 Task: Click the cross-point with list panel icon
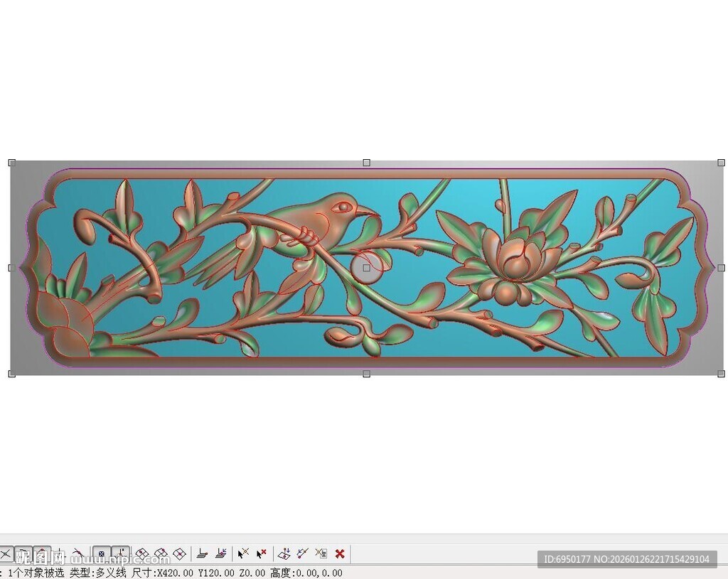tap(321, 553)
